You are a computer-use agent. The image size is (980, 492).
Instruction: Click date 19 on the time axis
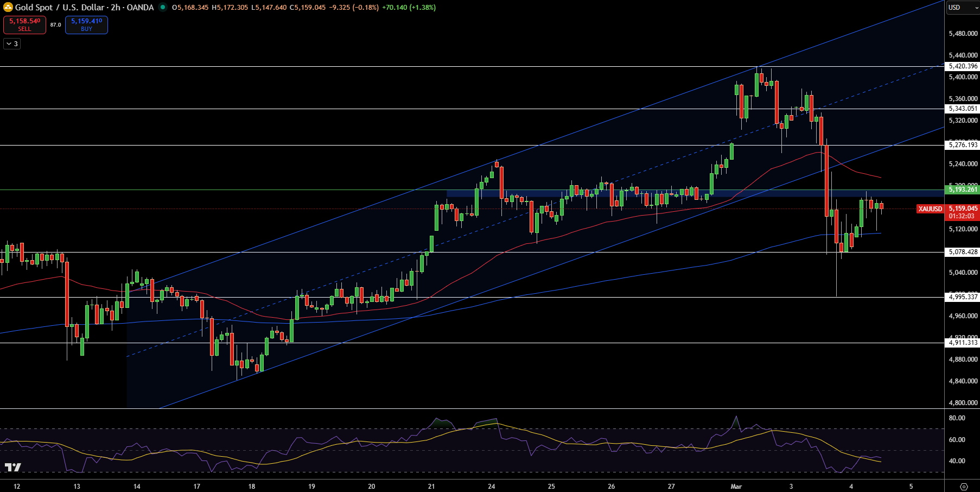311,487
